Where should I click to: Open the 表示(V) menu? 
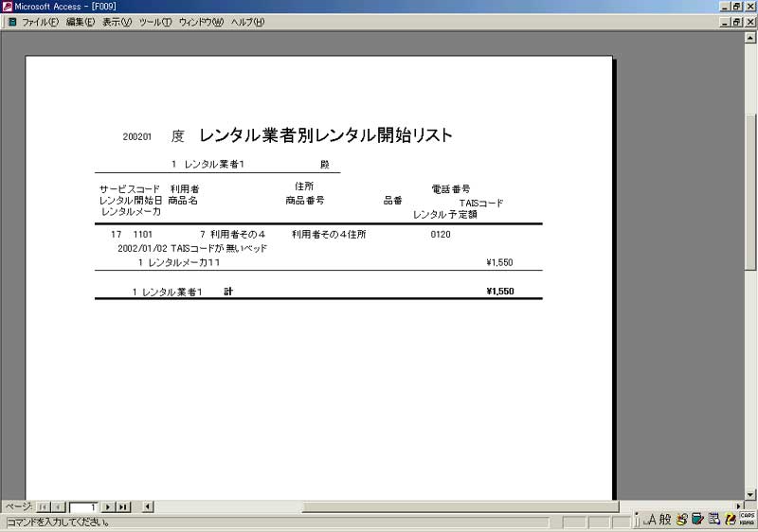(117, 21)
